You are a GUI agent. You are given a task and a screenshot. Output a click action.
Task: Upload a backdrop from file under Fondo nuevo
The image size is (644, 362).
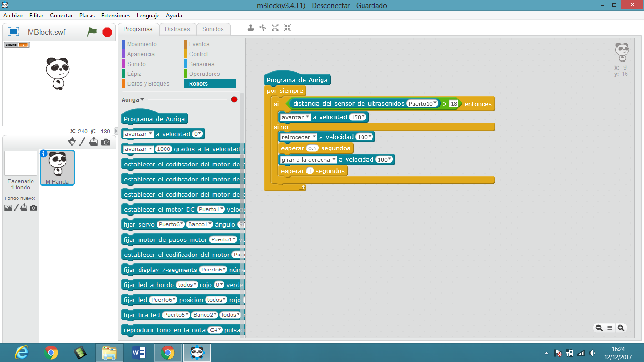24,207
